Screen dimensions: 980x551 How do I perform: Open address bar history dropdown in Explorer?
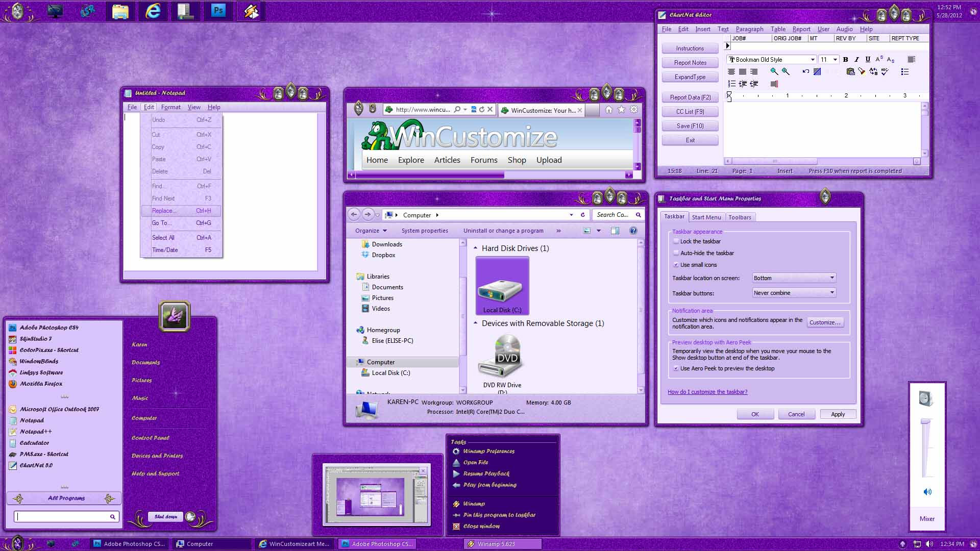(571, 215)
